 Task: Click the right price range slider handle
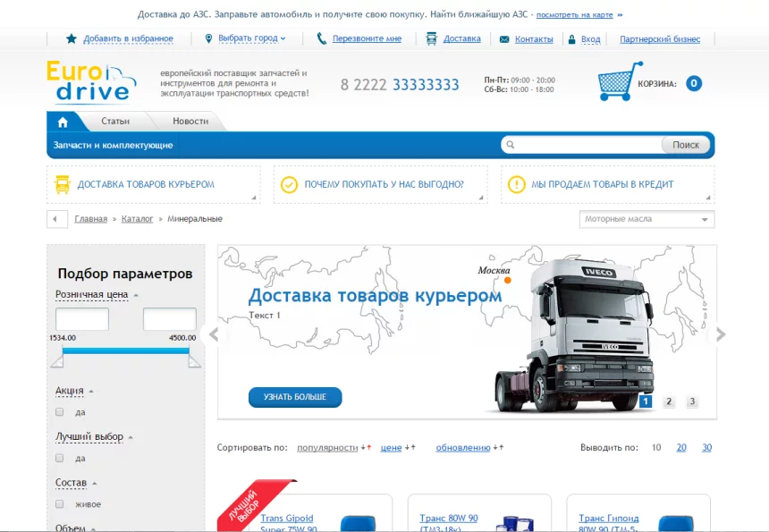pos(195,360)
